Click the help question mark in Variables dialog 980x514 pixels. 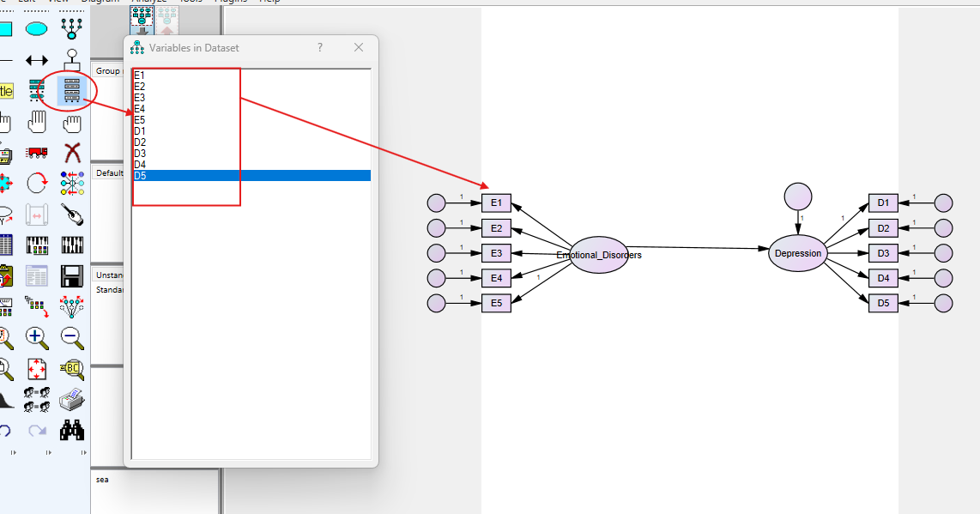[x=320, y=48]
